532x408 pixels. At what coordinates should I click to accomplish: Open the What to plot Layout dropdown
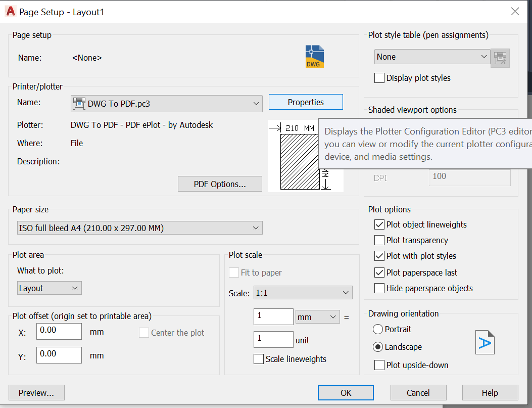tap(50, 288)
